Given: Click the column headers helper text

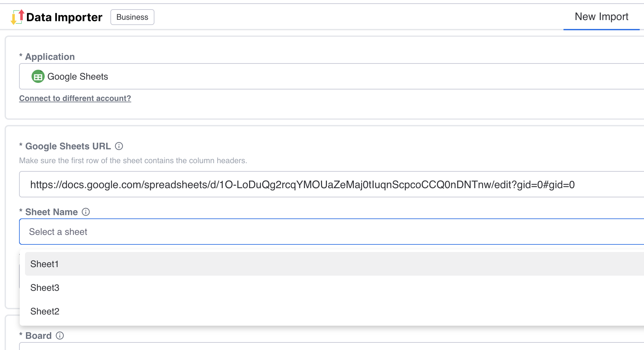Looking at the screenshot, I should (133, 161).
